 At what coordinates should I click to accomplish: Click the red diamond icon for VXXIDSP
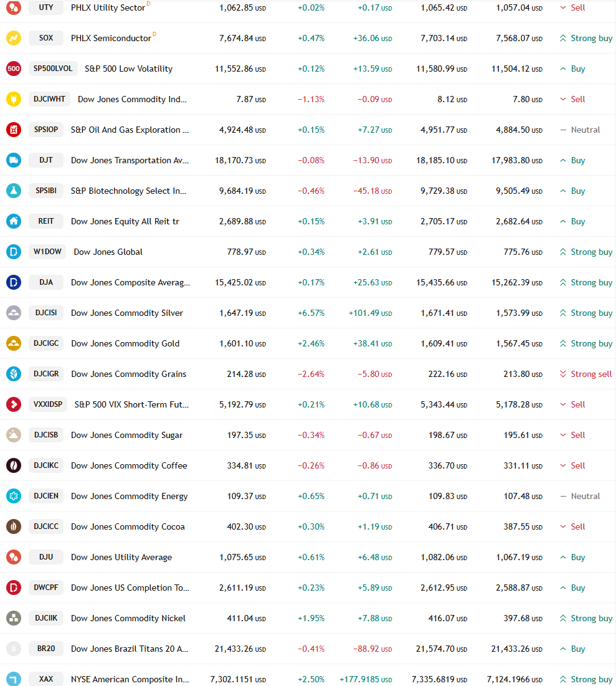14,404
